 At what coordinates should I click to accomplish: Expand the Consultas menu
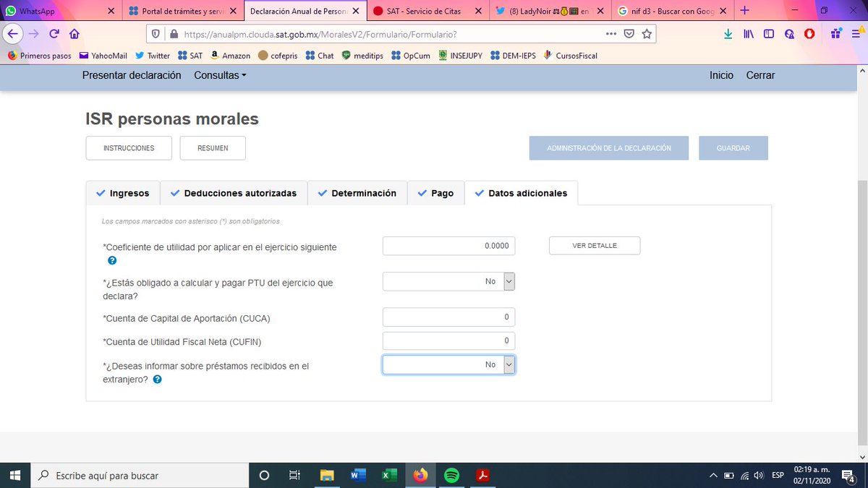pos(220,75)
